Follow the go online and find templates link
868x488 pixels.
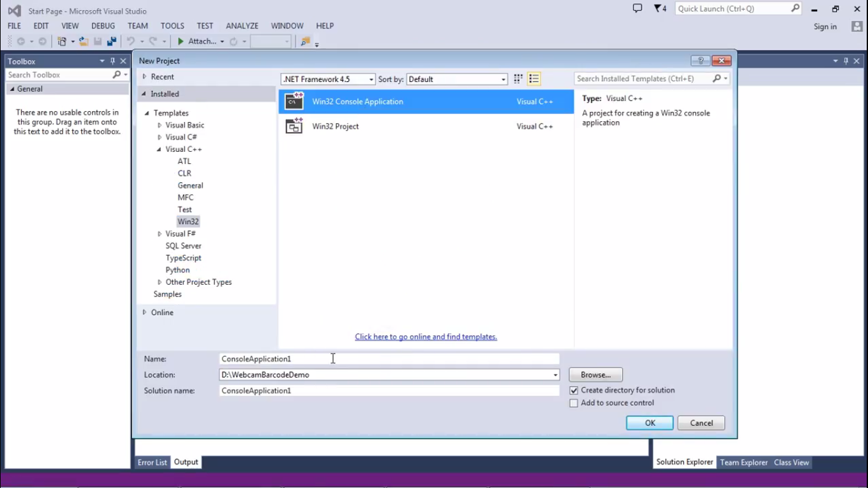click(426, 337)
